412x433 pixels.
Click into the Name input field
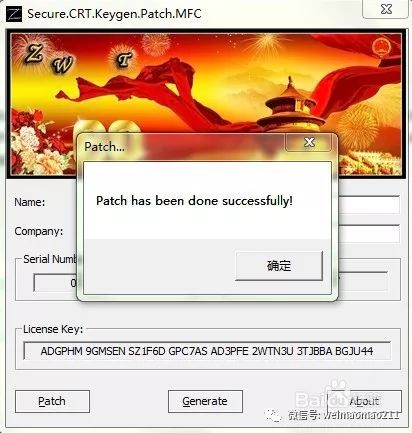point(369,205)
